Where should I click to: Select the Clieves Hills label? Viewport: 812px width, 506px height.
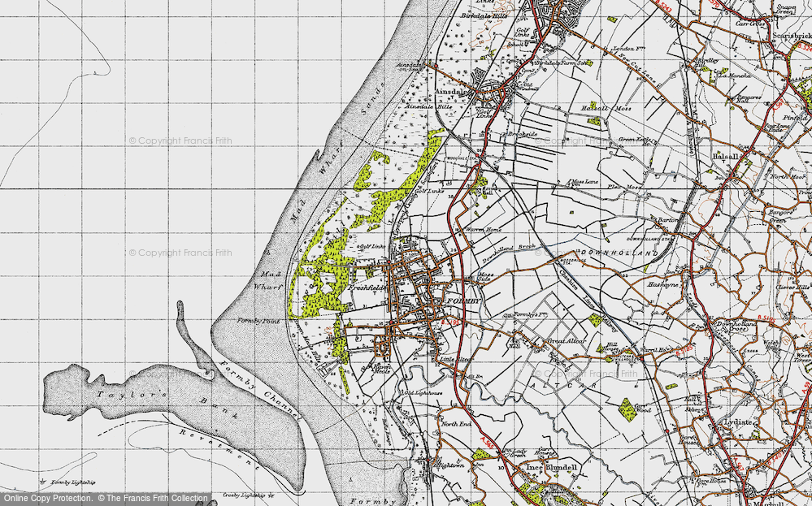(x=792, y=288)
